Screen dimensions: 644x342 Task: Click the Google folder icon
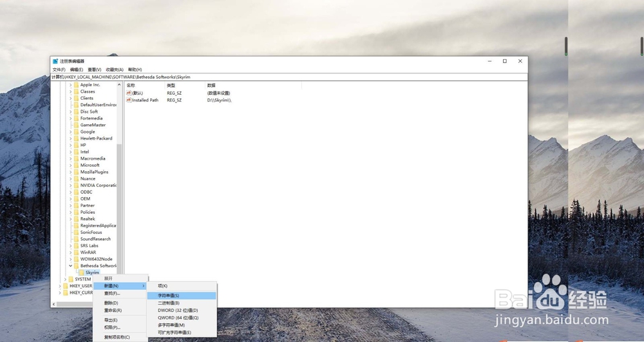click(77, 132)
